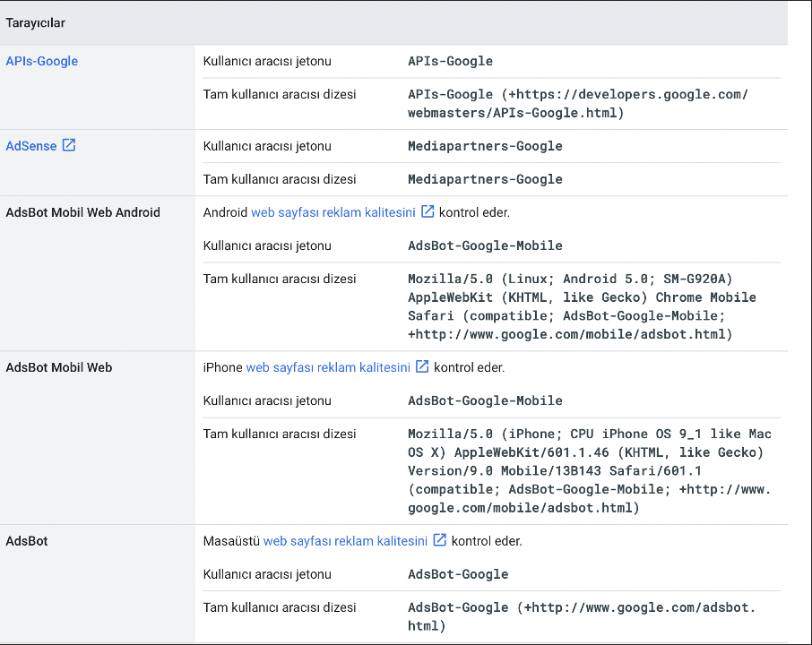Follow the web sayfası reklam kalitesini link for Android

334,211
